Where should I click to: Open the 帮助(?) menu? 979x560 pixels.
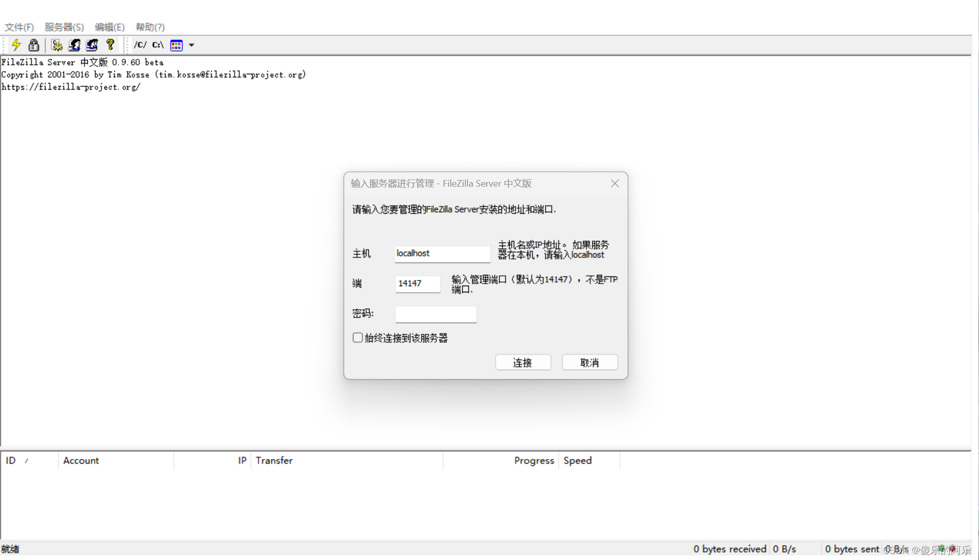pyautogui.click(x=150, y=27)
